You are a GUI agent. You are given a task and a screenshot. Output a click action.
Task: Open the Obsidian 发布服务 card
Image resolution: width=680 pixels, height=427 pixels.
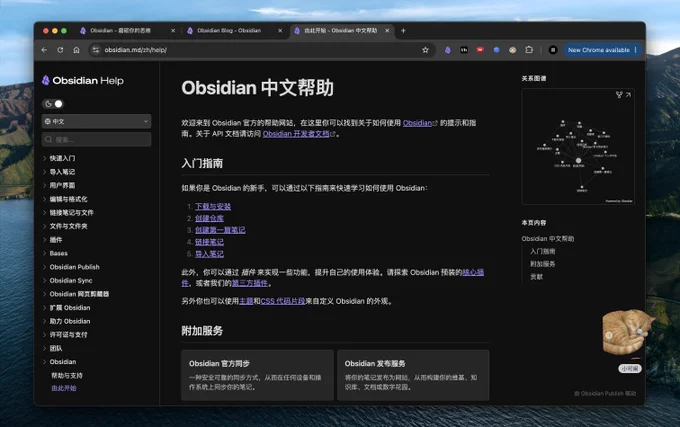[413, 375]
